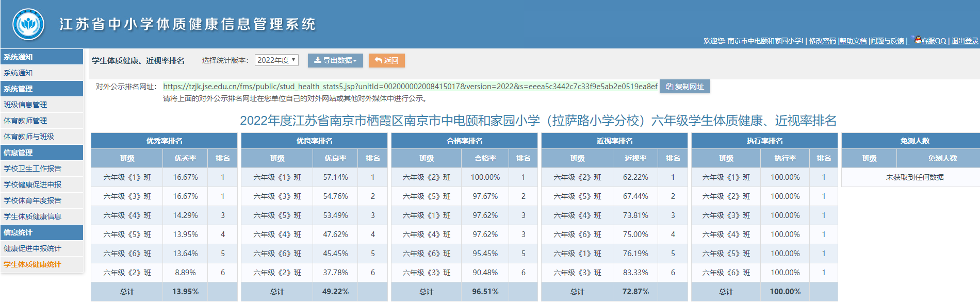Open 学校体育年度报告 in sidebar

pyautogui.click(x=42, y=200)
